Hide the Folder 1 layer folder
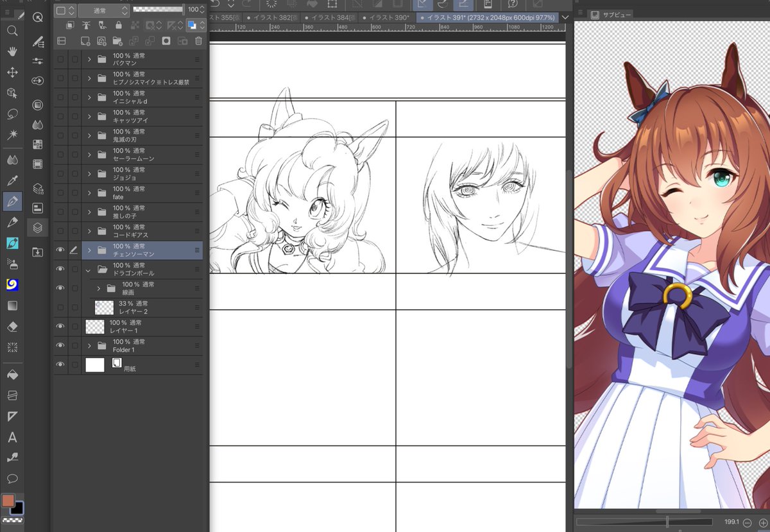Image resolution: width=770 pixels, height=532 pixels. [60, 346]
